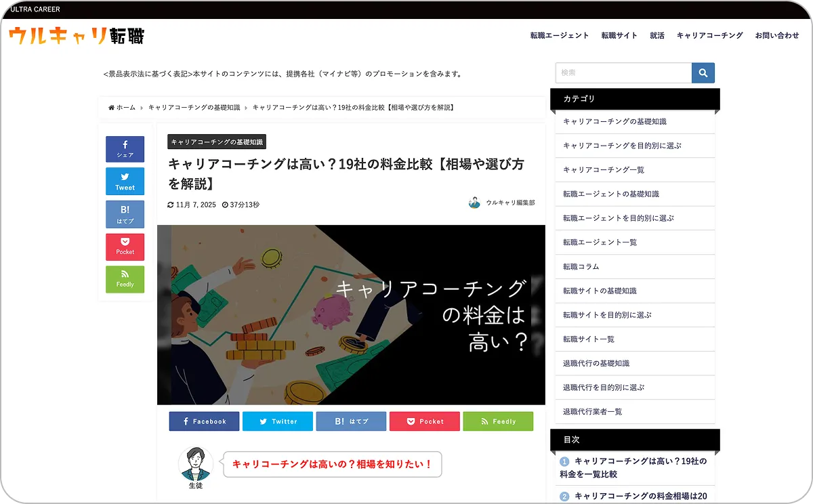Click the キャリアコーチングの基礎知識 tag above the title
Screen dimensions: 813x504
tap(217, 142)
